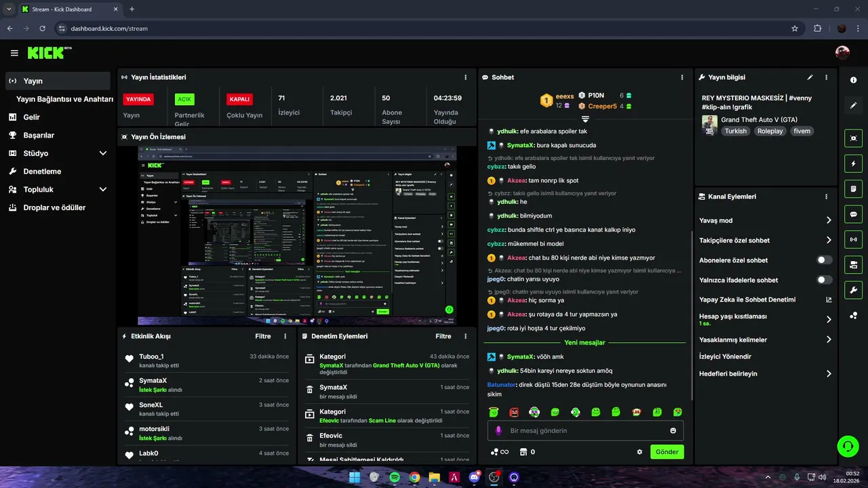
Task: Open Filtre in Denetim Eylemleri panel
Action: click(x=443, y=336)
